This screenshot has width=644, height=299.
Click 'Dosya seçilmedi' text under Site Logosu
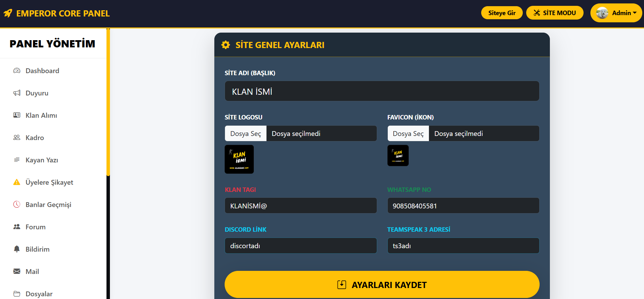[x=296, y=134]
